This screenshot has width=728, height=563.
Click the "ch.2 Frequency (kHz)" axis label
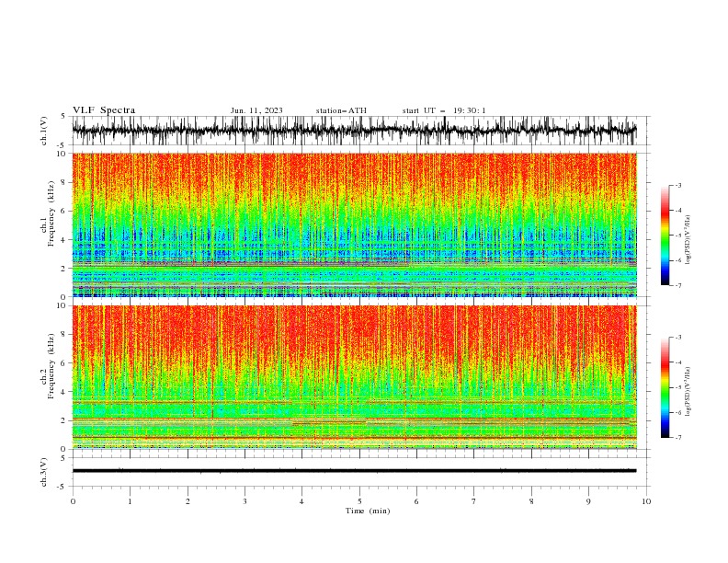pyautogui.click(x=47, y=366)
